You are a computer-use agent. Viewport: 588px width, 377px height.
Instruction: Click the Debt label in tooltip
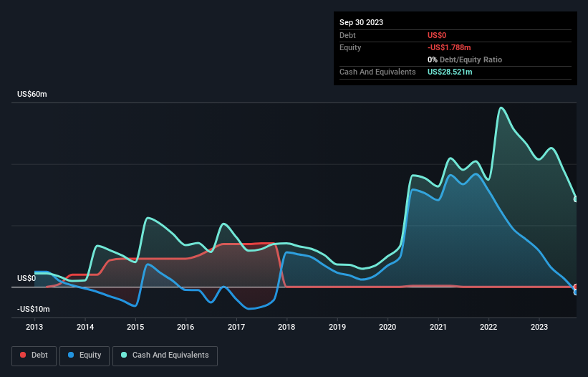[x=347, y=35]
